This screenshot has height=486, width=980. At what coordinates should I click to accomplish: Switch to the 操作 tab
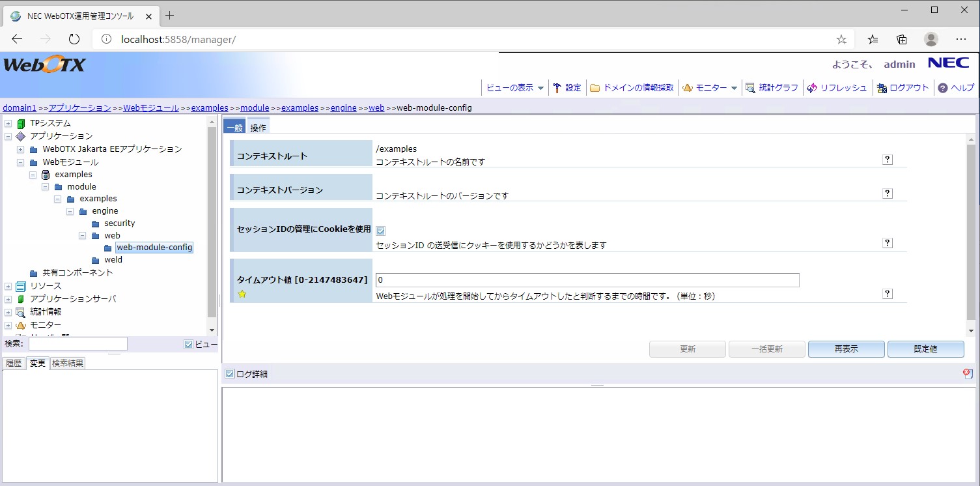pos(258,126)
